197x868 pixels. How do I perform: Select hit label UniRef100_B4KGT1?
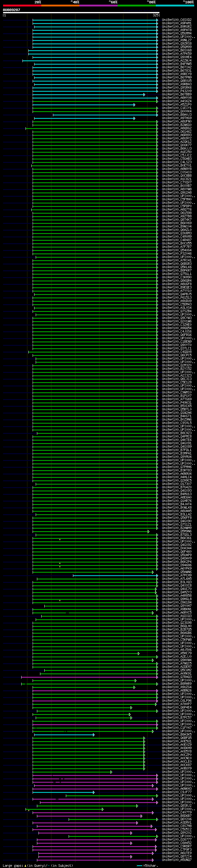point(176,416)
